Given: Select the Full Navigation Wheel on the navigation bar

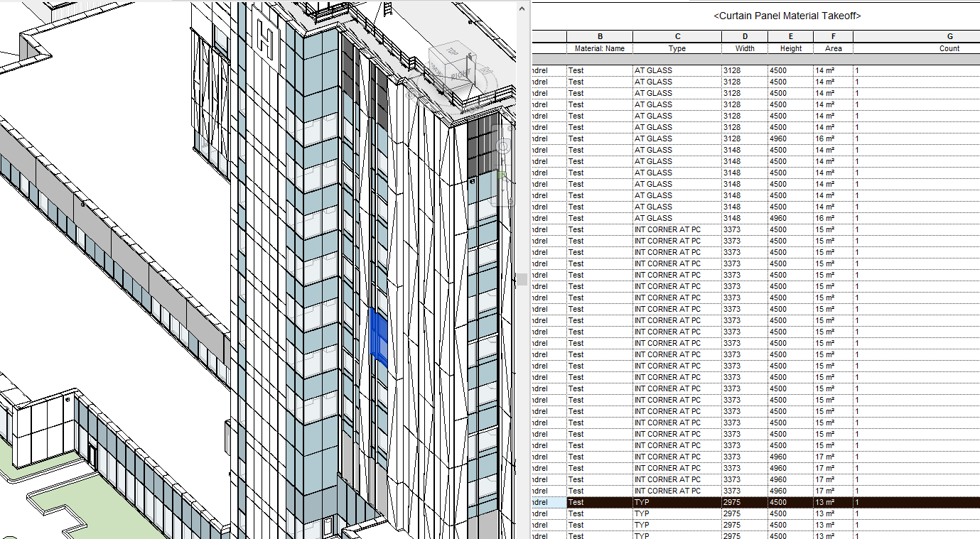Looking at the screenshot, I should tap(503, 146).
